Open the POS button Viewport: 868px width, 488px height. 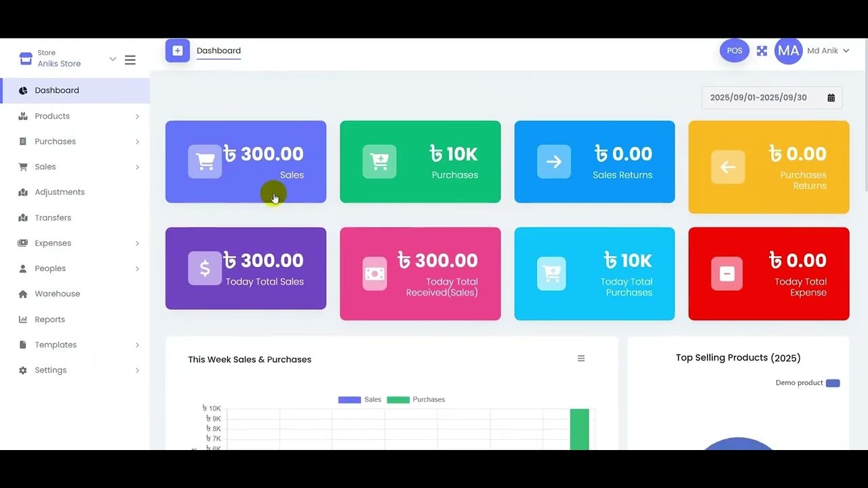click(734, 51)
